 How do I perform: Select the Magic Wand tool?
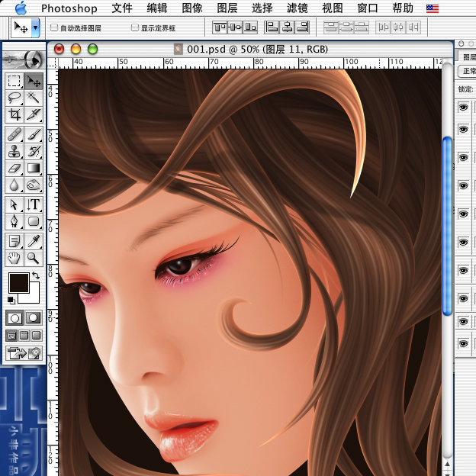(34, 98)
